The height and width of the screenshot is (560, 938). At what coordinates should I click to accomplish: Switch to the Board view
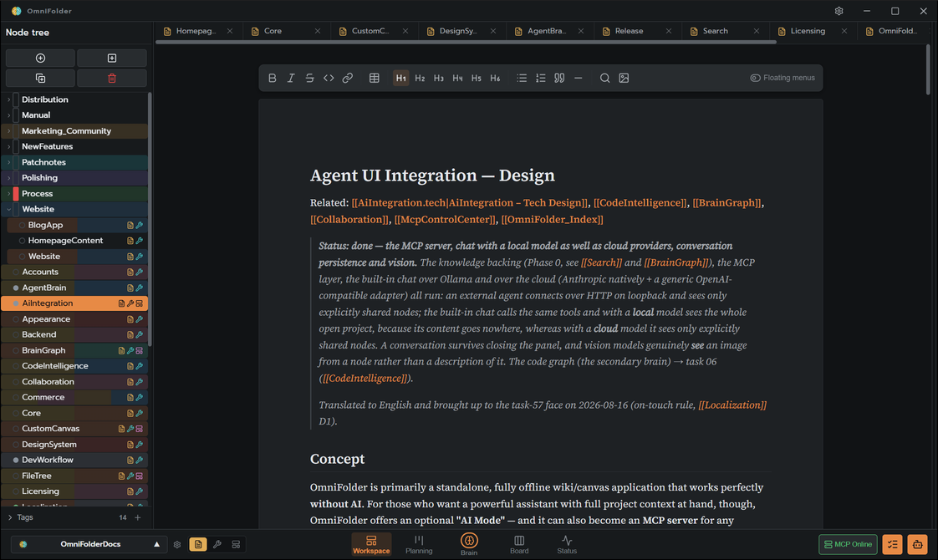coord(519,544)
